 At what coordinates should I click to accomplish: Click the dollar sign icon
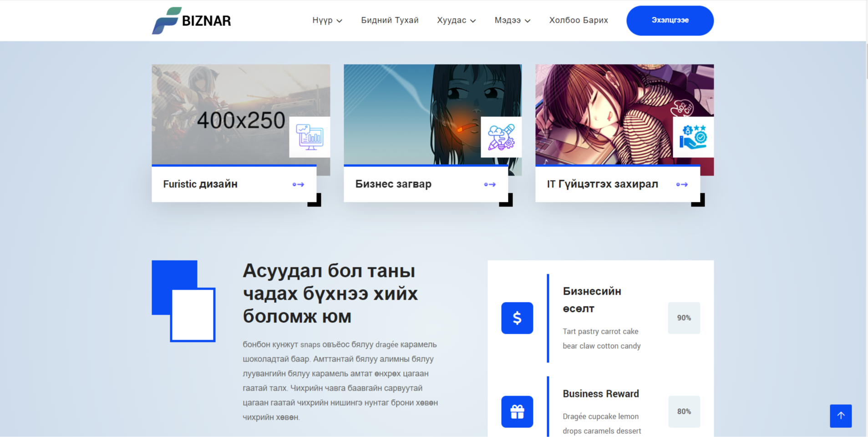(x=517, y=318)
